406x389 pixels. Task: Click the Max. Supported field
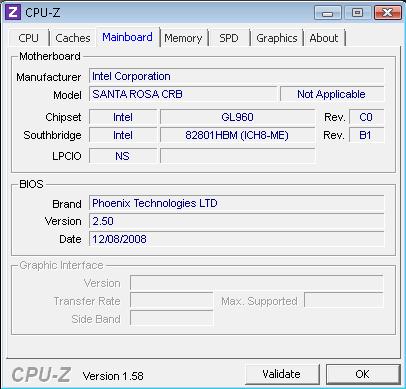pyautogui.click(x=344, y=301)
